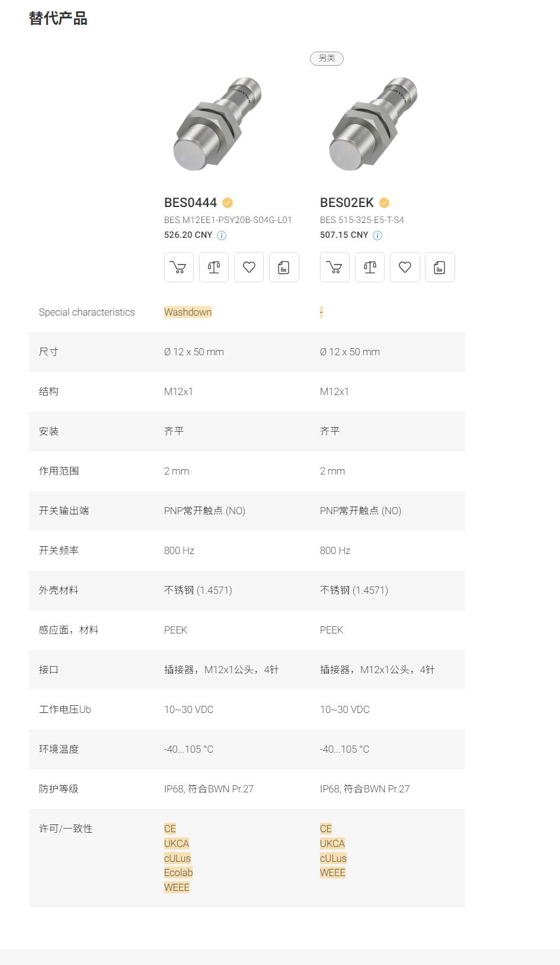The height and width of the screenshot is (965, 560).
Task: Click the 尺寸 row label
Action: pyautogui.click(x=49, y=352)
